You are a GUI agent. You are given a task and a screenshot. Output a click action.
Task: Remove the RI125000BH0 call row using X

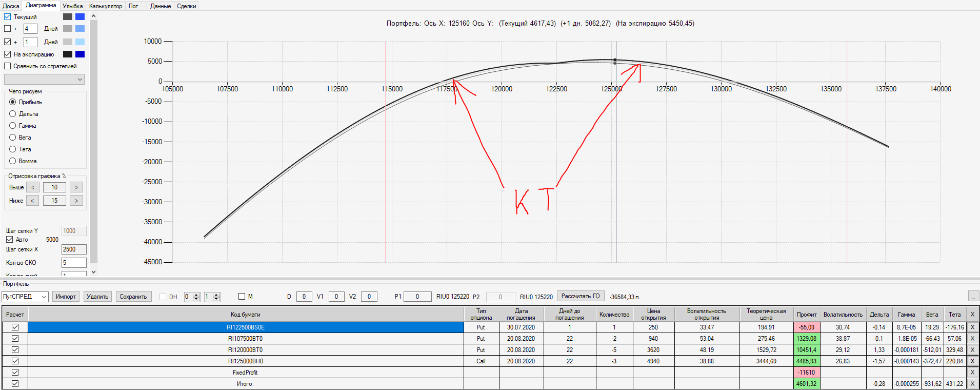(x=972, y=361)
